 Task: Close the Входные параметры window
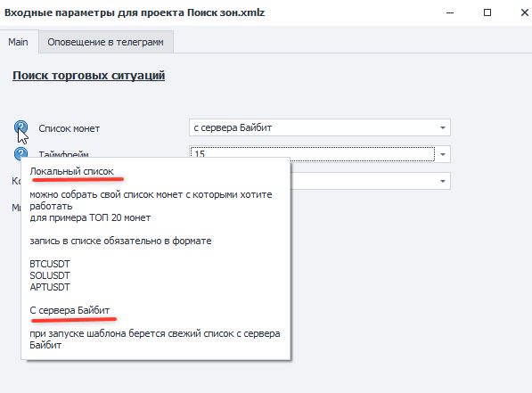[524, 12]
